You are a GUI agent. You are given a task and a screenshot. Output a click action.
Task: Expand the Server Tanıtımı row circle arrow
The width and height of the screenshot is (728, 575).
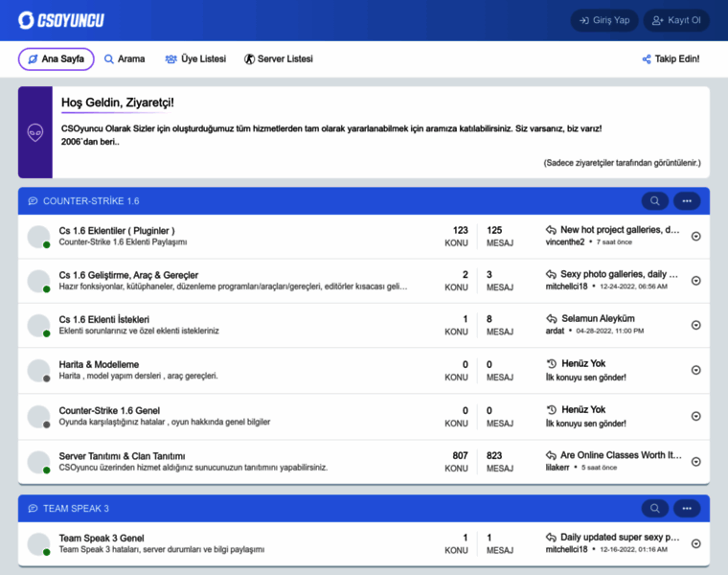(x=696, y=462)
